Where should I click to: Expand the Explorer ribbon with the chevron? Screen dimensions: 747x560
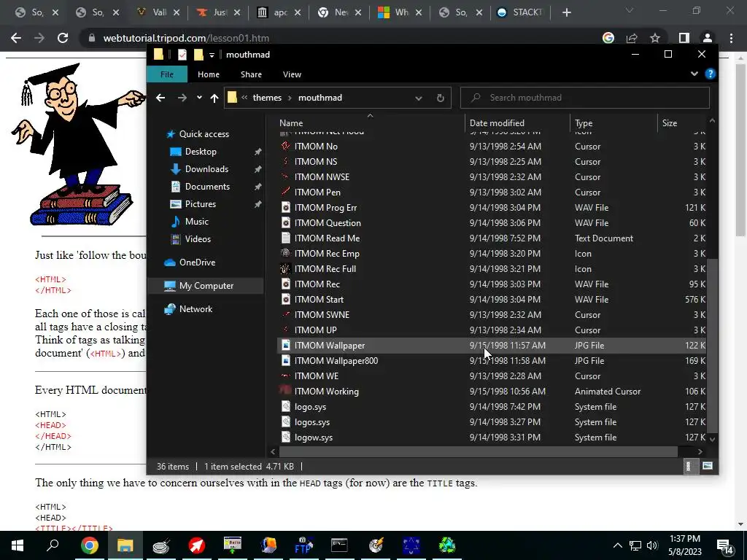[694, 74]
